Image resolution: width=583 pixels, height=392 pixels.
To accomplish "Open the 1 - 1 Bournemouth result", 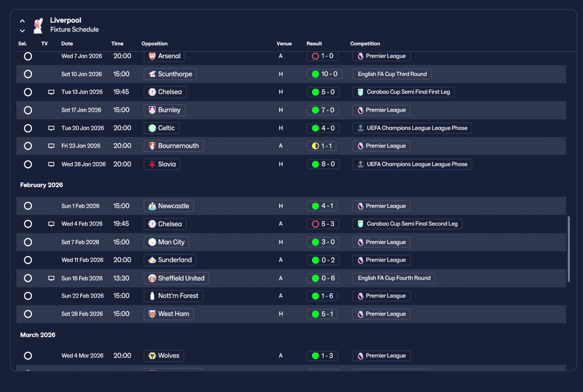I will (322, 146).
